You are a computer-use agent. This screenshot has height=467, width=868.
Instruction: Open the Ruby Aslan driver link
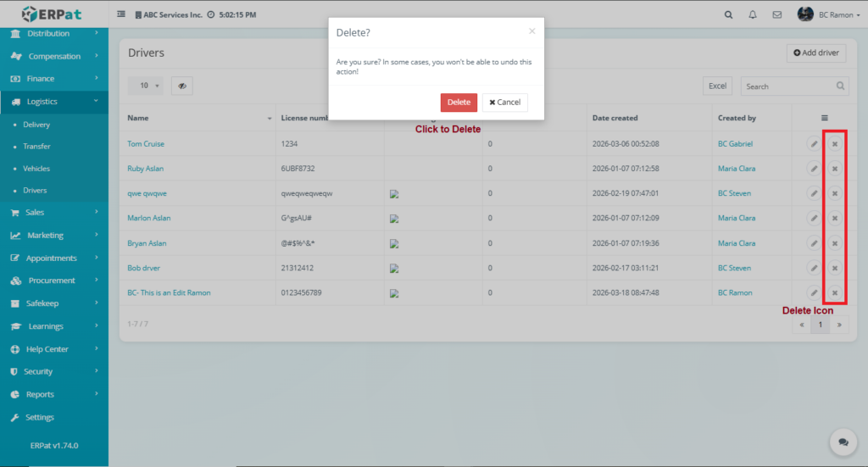point(145,169)
